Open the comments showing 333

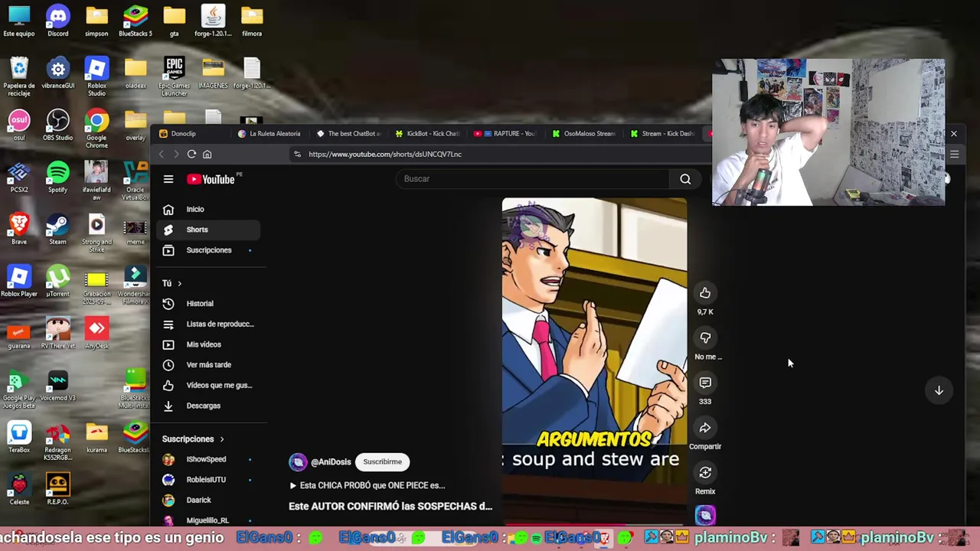click(x=705, y=383)
